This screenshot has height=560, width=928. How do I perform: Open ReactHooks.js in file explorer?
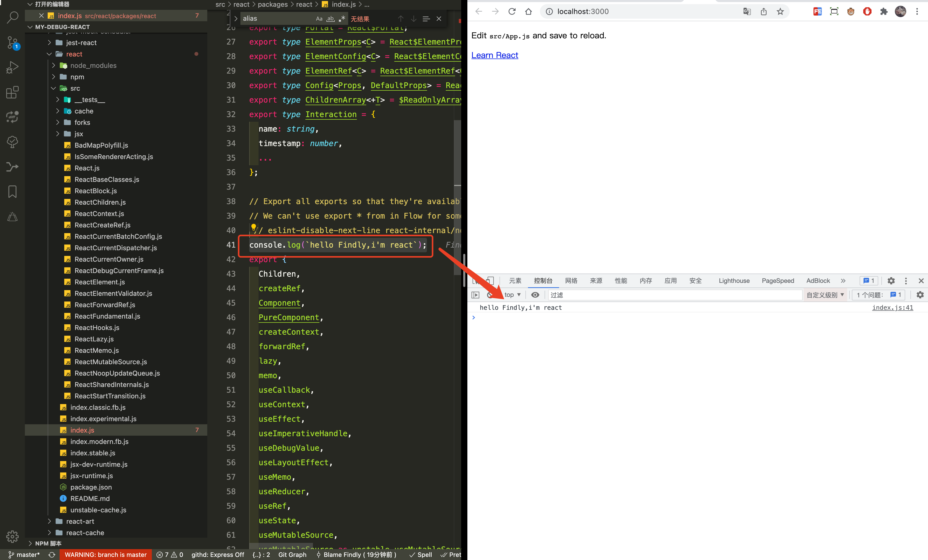pyautogui.click(x=97, y=328)
